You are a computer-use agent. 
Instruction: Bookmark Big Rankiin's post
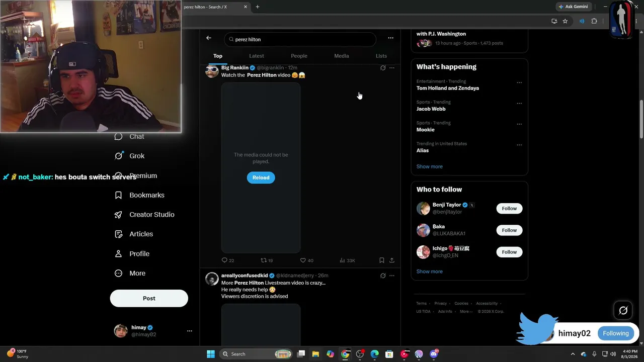[382, 260]
